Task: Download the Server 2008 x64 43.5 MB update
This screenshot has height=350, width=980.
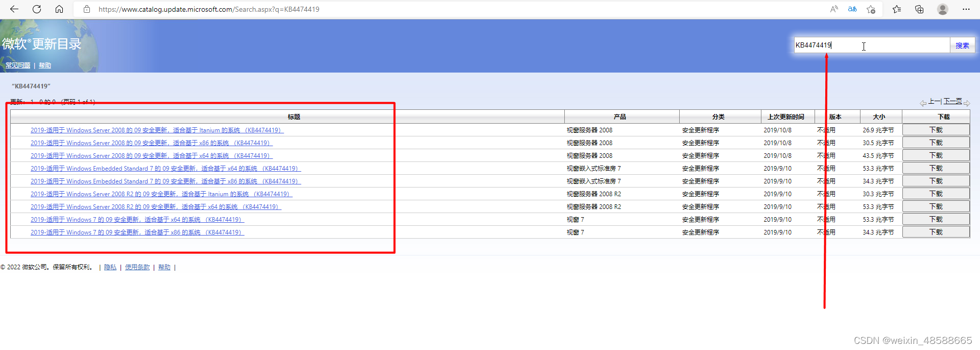Action: coord(936,155)
